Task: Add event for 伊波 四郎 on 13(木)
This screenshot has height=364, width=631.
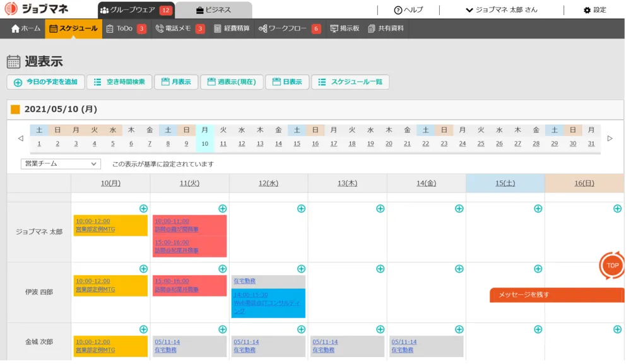Action: [380, 269]
